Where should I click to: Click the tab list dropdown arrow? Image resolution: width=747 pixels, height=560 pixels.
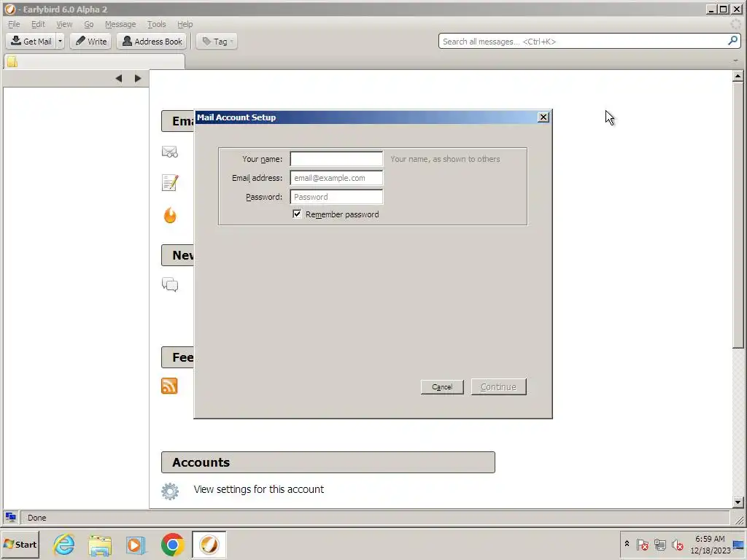736,61
